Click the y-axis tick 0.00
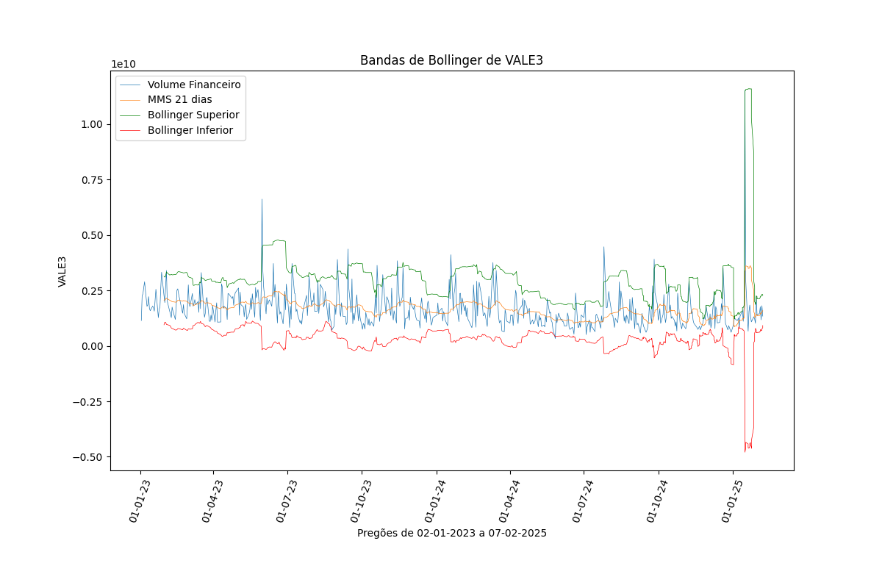The width and height of the screenshot is (882, 588). pyautogui.click(x=93, y=346)
